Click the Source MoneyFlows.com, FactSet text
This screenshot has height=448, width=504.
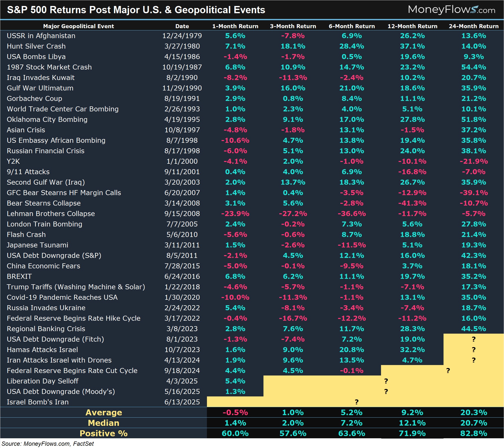(48, 444)
